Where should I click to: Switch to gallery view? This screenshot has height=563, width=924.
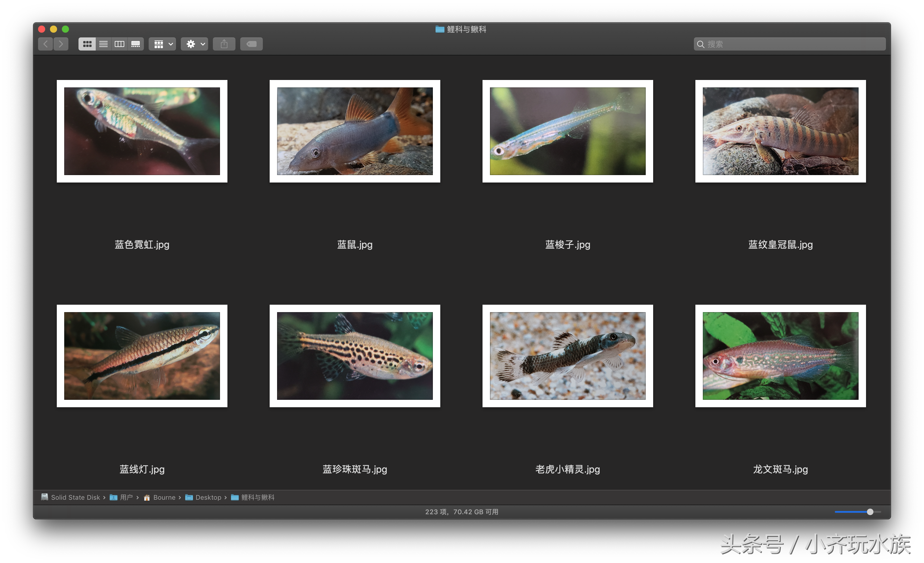(x=136, y=44)
